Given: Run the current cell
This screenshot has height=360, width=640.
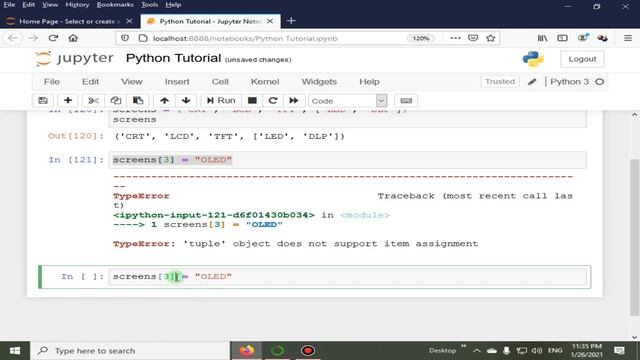Looking at the screenshot, I should click(221, 100).
